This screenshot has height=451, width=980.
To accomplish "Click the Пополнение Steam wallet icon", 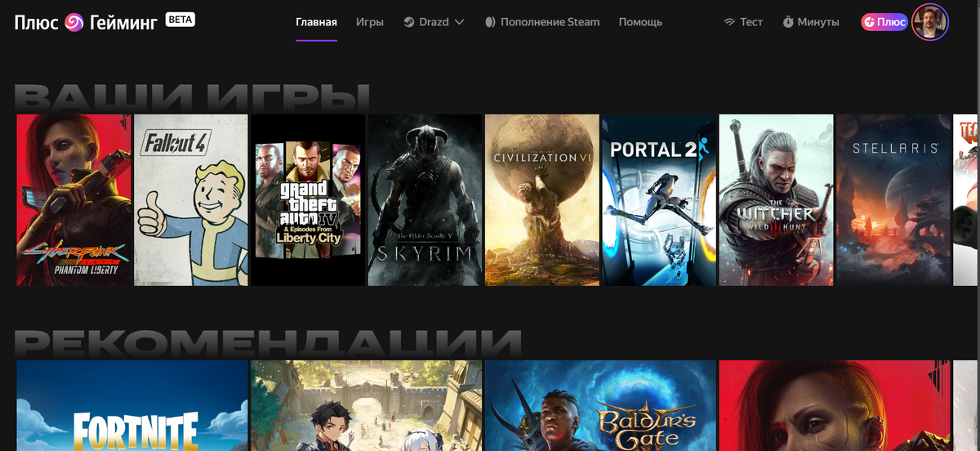I will pyautogui.click(x=490, y=22).
